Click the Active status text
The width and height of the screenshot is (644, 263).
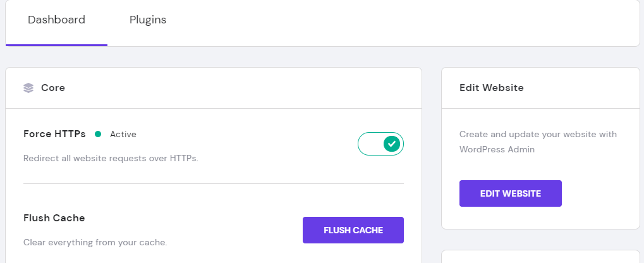click(x=123, y=134)
